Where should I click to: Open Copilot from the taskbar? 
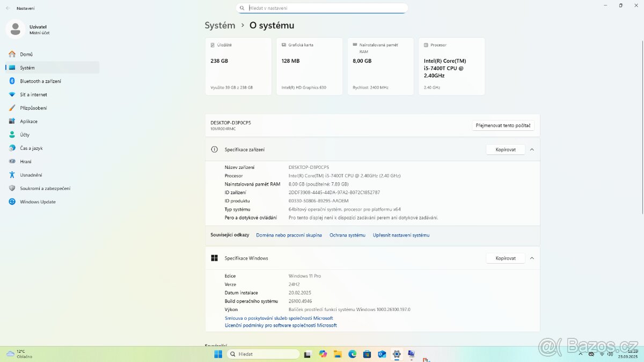pos(323,354)
